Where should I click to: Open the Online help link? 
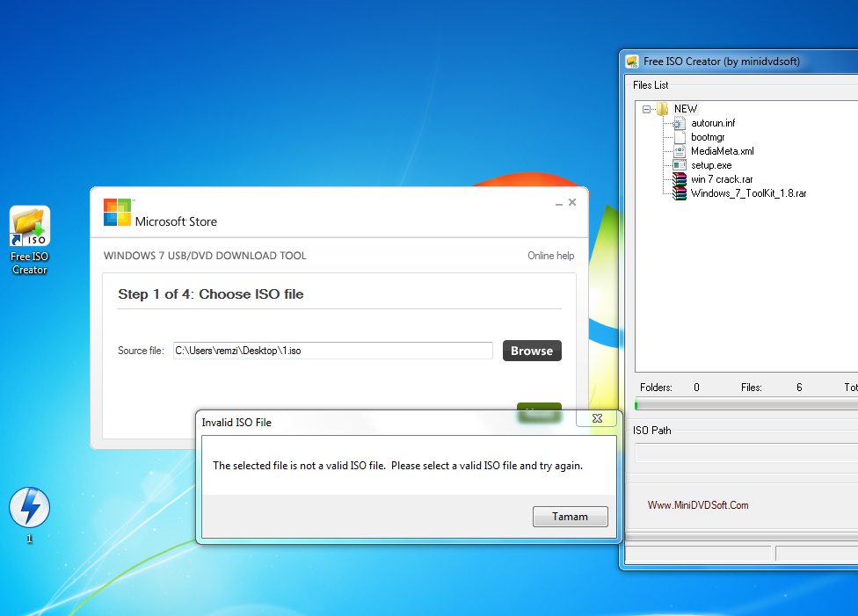550,256
